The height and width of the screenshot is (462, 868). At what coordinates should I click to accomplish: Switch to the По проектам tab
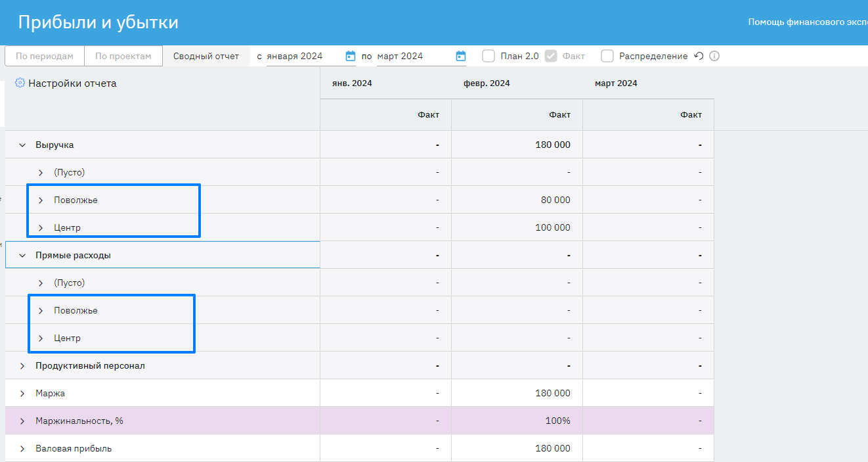123,57
